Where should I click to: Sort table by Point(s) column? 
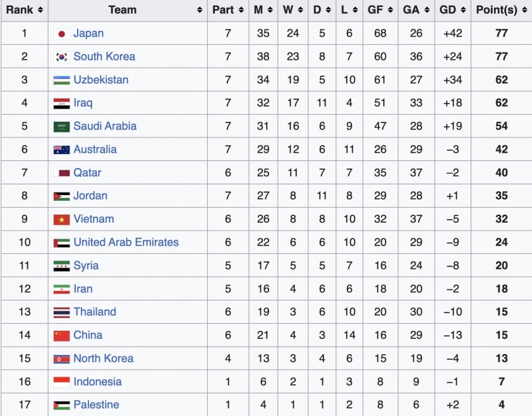click(x=501, y=9)
